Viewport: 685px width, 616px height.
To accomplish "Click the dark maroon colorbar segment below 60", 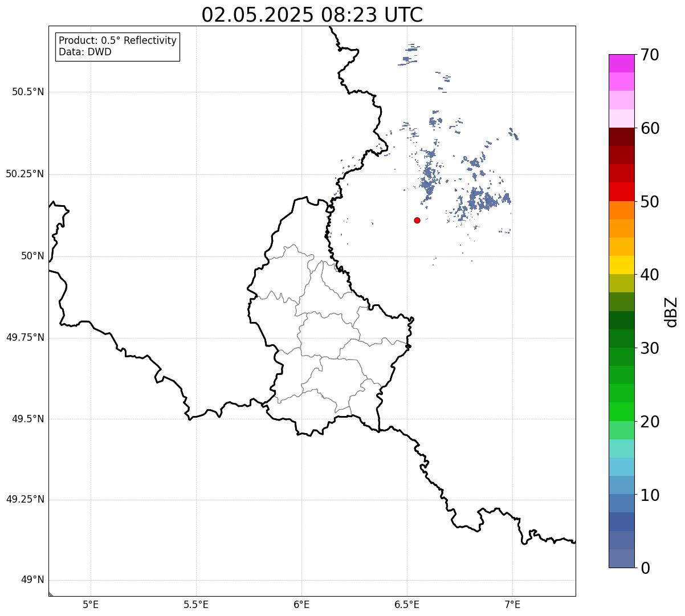I will 621,137.
